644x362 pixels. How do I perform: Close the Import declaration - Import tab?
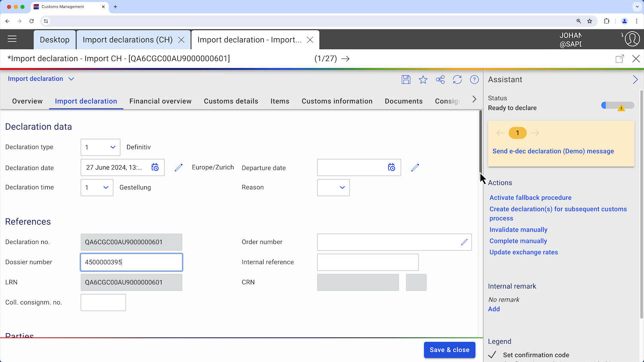(310, 40)
